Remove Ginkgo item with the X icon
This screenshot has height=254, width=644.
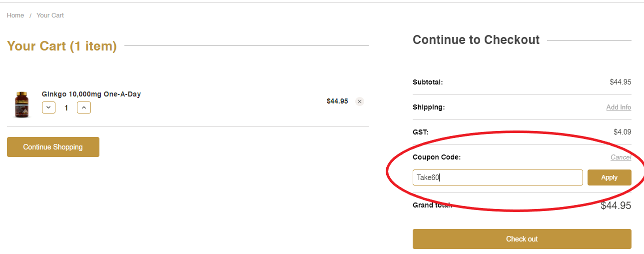tap(360, 101)
